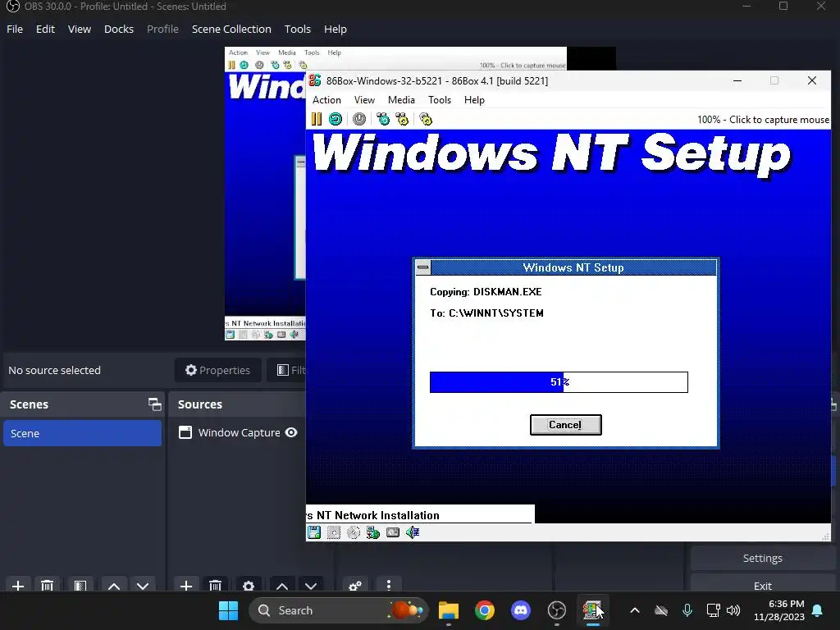The image size is (840, 630).
Task: Select the Window Capture source row
Action: pyautogui.click(x=239, y=432)
